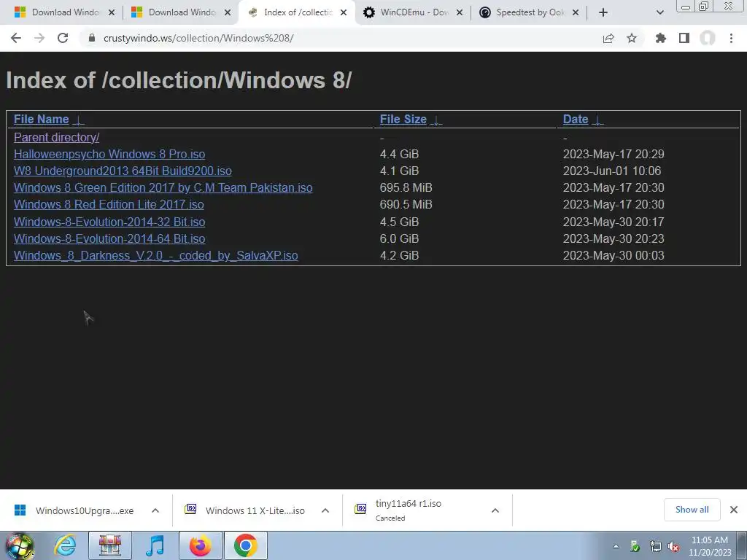The width and height of the screenshot is (747, 560).
Task: Show all downloads
Action: (692, 510)
